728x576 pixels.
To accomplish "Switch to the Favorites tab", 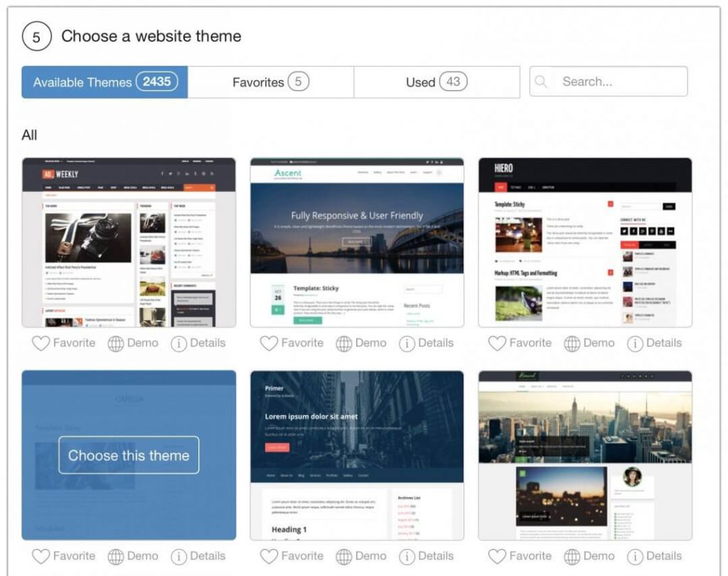I will click(269, 82).
